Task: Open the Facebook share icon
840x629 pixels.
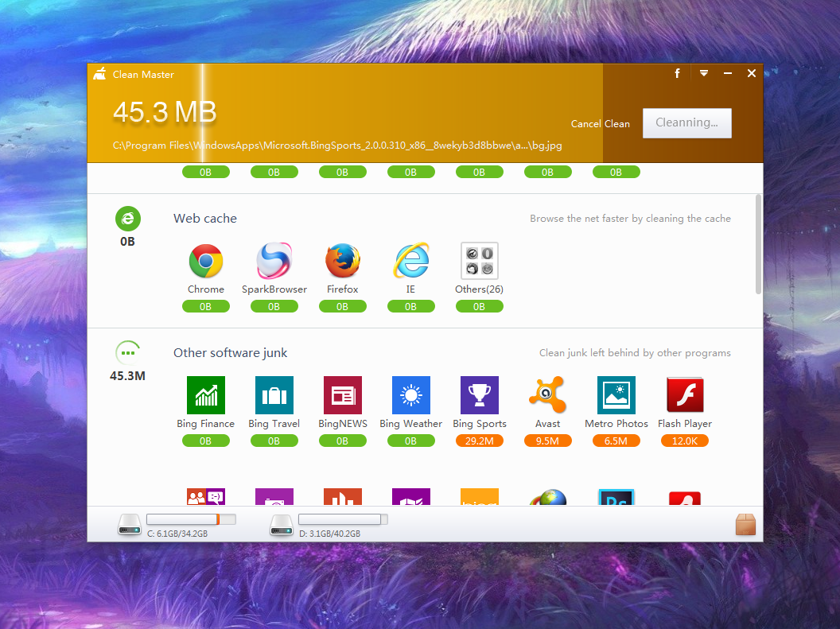Action: [x=677, y=73]
